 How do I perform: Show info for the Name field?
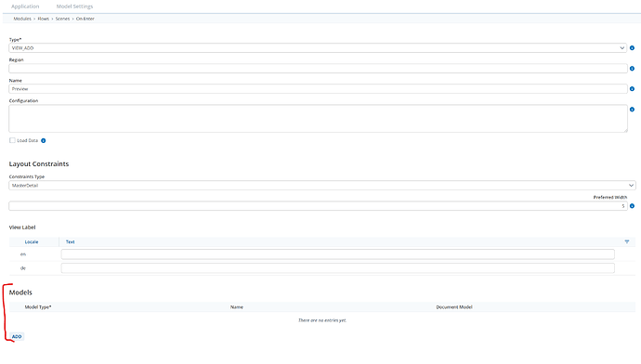click(632, 88)
